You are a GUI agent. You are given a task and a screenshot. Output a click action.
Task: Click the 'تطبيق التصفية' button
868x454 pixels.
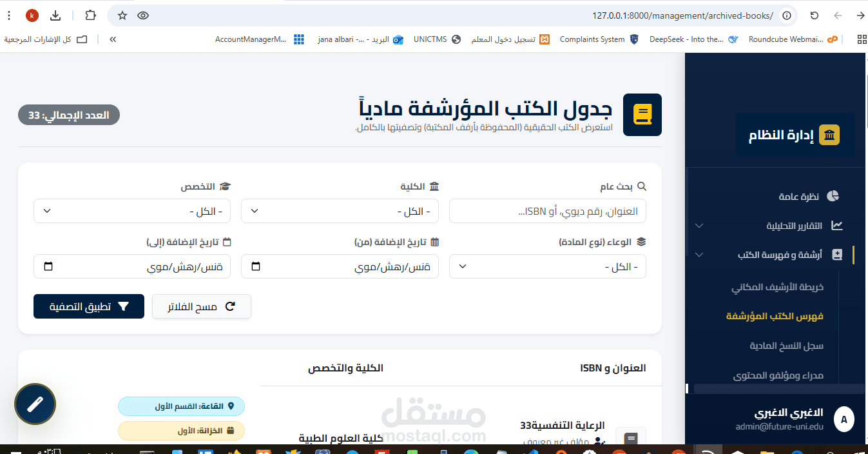click(89, 306)
